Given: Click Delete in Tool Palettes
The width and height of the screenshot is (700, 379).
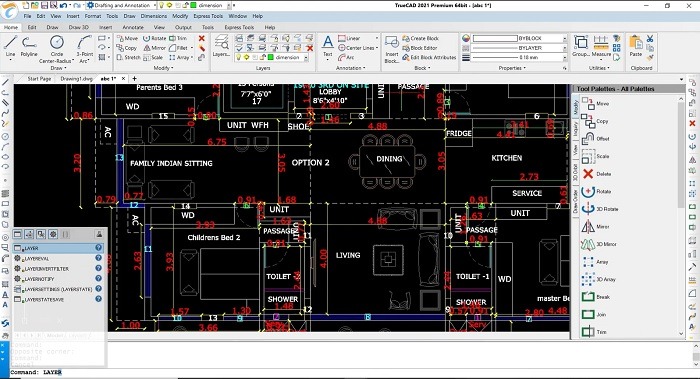Looking at the screenshot, I should click(596, 174).
